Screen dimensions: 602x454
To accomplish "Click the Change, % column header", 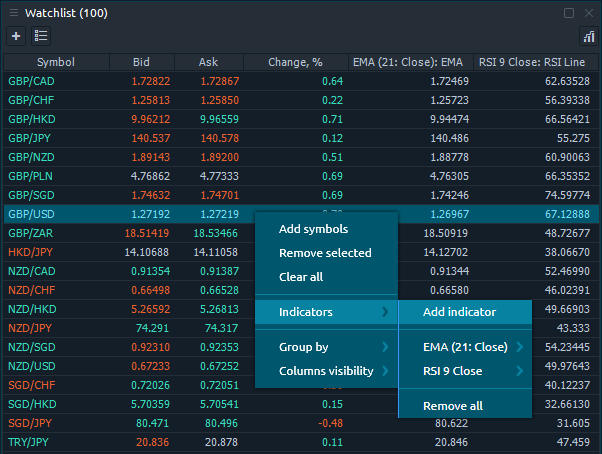I will pos(295,62).
